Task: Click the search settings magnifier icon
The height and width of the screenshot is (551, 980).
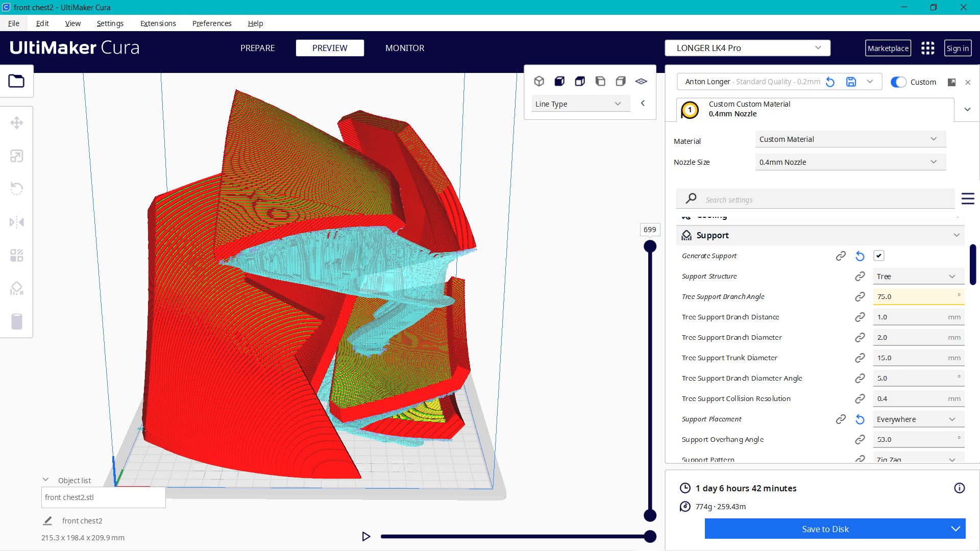Action: coord(691,198)
